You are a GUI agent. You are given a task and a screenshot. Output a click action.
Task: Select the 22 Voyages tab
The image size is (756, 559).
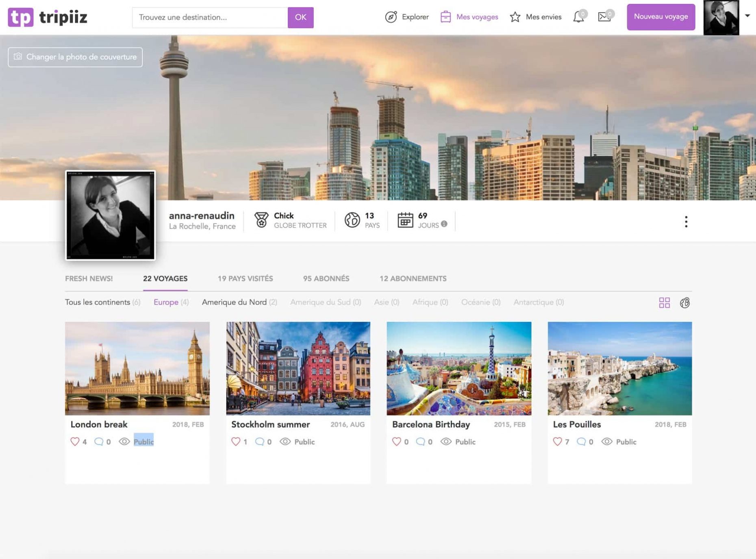click(x=165, y=278)
